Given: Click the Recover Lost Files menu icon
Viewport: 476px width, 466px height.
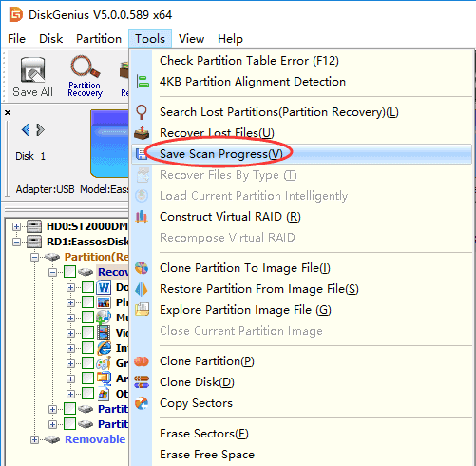Looking at the screenshot, I should (142, 133).
